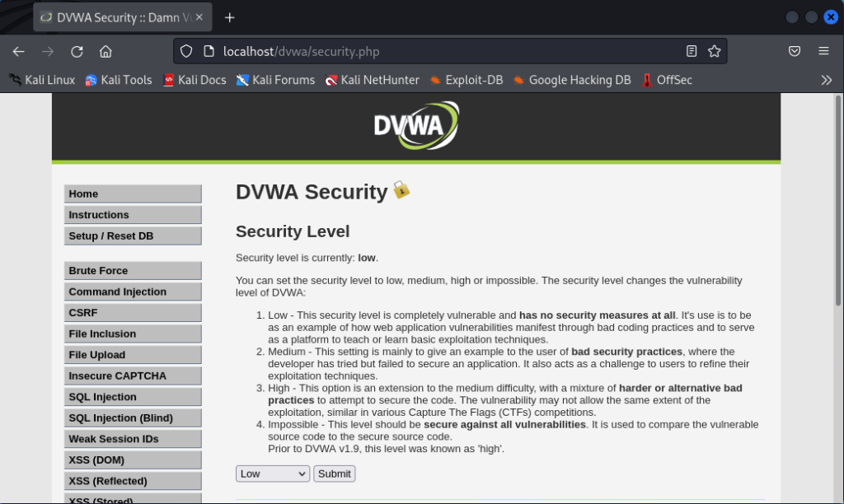Viewport: 844px width, 504px height.
Task: Open tracking protection shield icon
Action: [x=186, y=51]
